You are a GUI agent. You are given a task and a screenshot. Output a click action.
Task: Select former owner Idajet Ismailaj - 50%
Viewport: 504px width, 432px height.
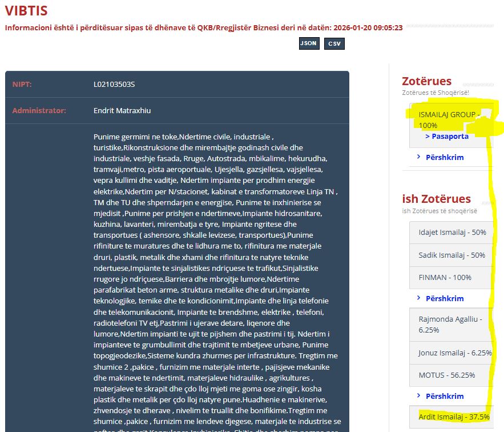point(444,233)
